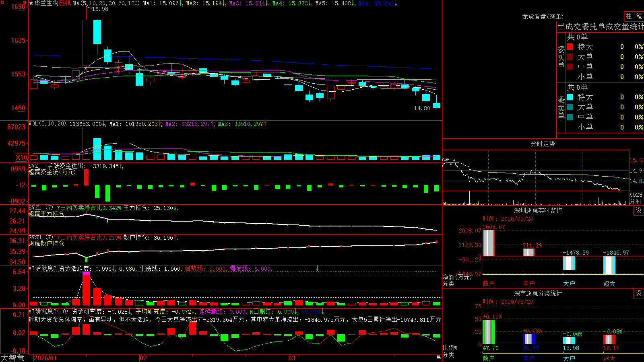Select the 03 month marker on timeline
Viewport: 644px width, 362px height.
coord(292,358)
